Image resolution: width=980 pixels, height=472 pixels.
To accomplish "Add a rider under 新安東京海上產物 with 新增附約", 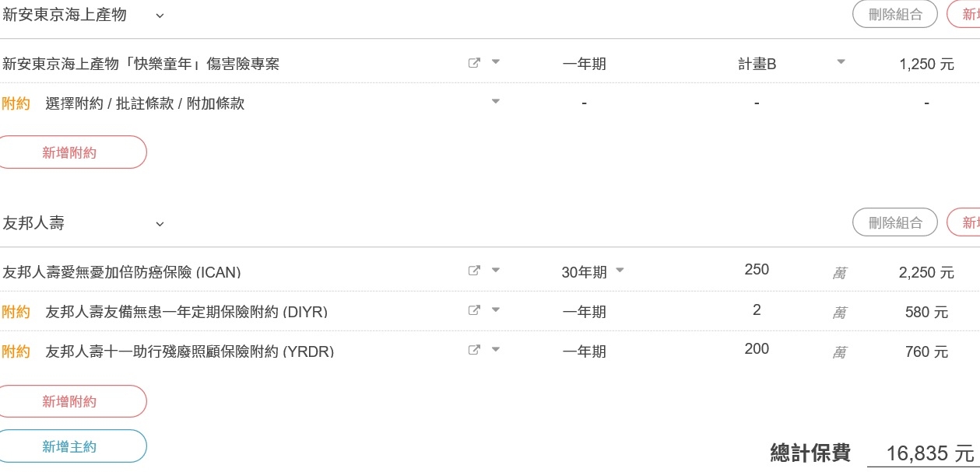I will pos(70,152).
